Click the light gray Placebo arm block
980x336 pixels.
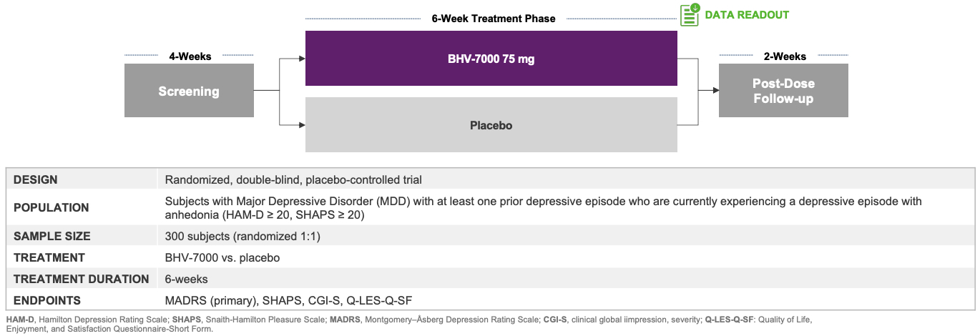[x=491, y=125]
